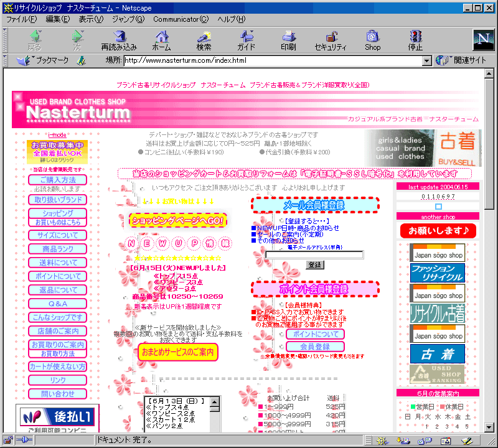Click the お願いします♪ red button
498x448 pixels.
click(x=438, y=231)
